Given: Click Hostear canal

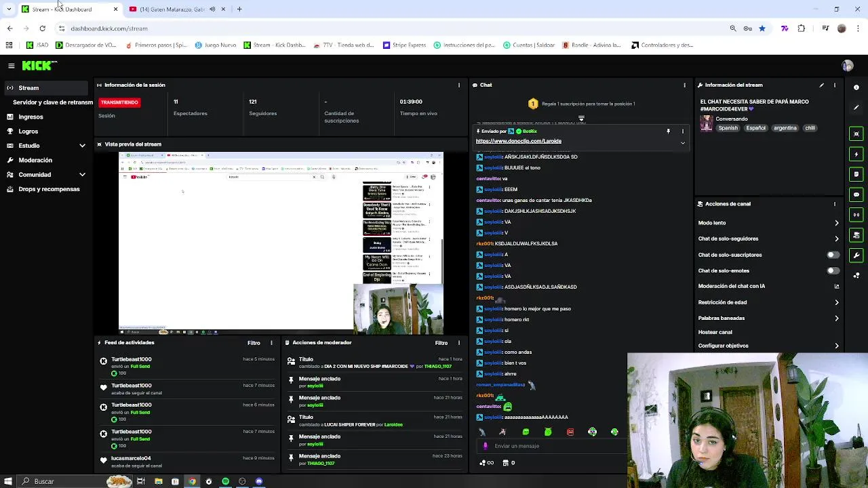Looking at the screenshot, I should [x=715, y=332].
